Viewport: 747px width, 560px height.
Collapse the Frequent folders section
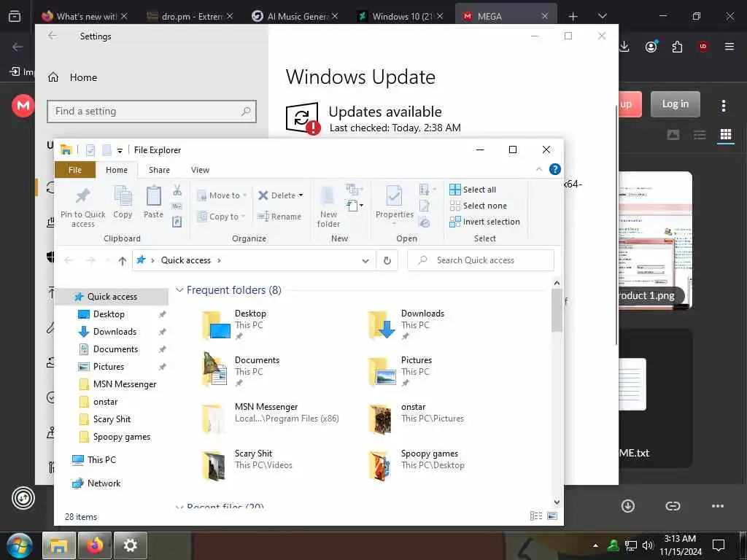click(179, 290)
